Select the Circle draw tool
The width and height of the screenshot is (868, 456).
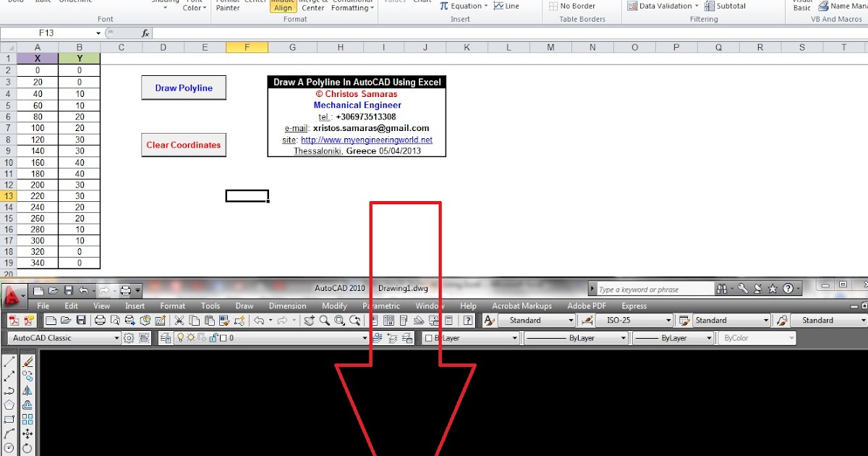pos(9,449)
